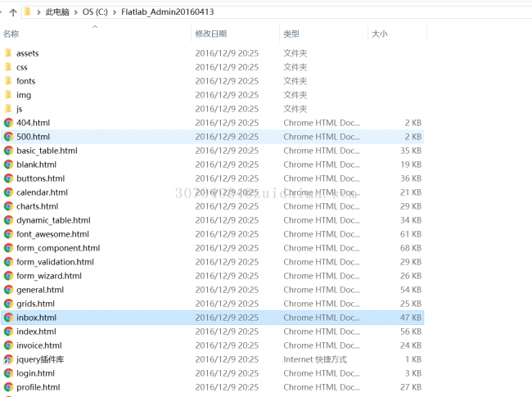Open the chevron before 此电脑 breadcrumb
Image resolution: width=532 pixels, height=397 pixels.
pos(39,12)
